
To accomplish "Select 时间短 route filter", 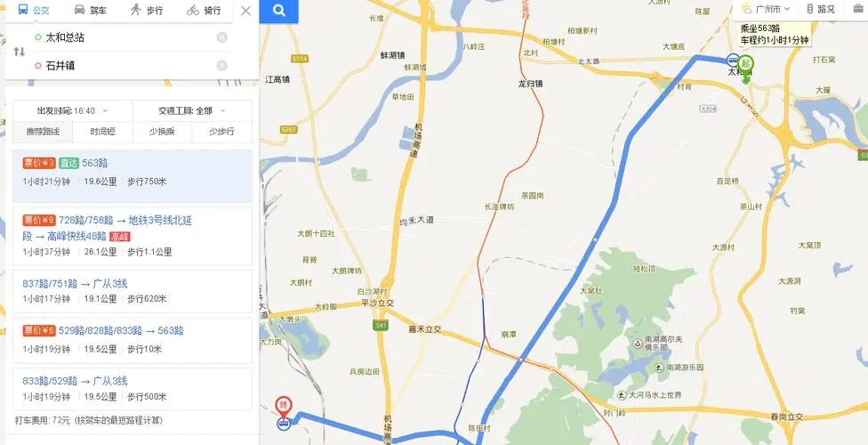I will [x=102, y=132].
